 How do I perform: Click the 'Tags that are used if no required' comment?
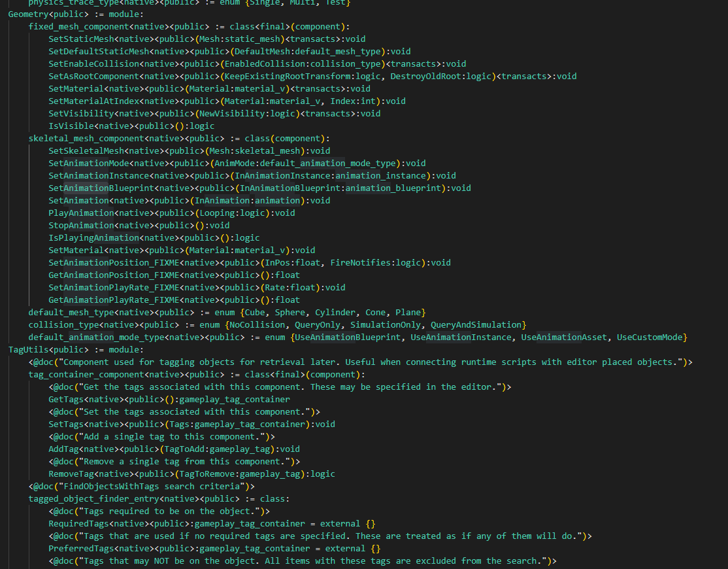click(x=320, y=536)
